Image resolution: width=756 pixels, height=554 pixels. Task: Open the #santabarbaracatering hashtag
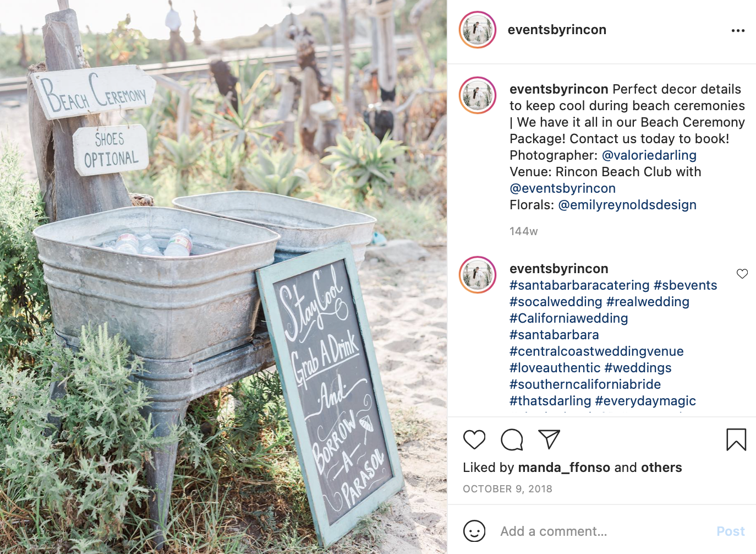coord(579,285)
